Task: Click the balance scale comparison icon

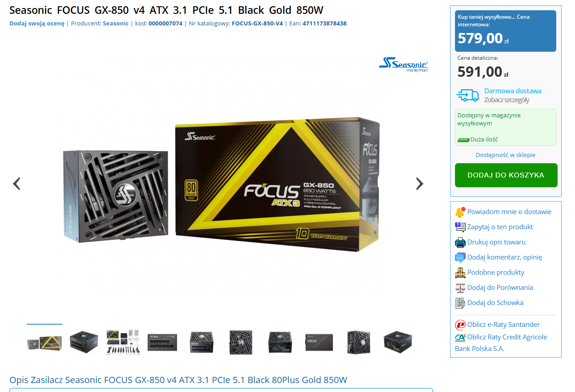Action: (460, 288)
